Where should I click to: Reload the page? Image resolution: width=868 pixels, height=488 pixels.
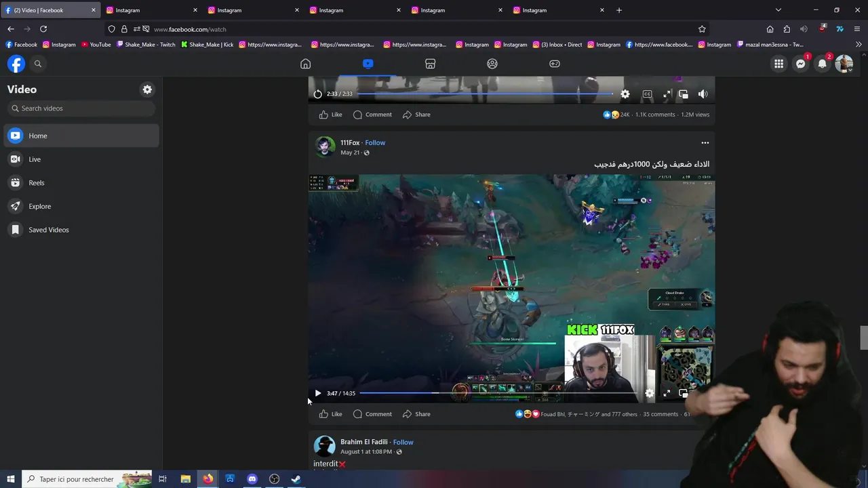coord(43,29)
